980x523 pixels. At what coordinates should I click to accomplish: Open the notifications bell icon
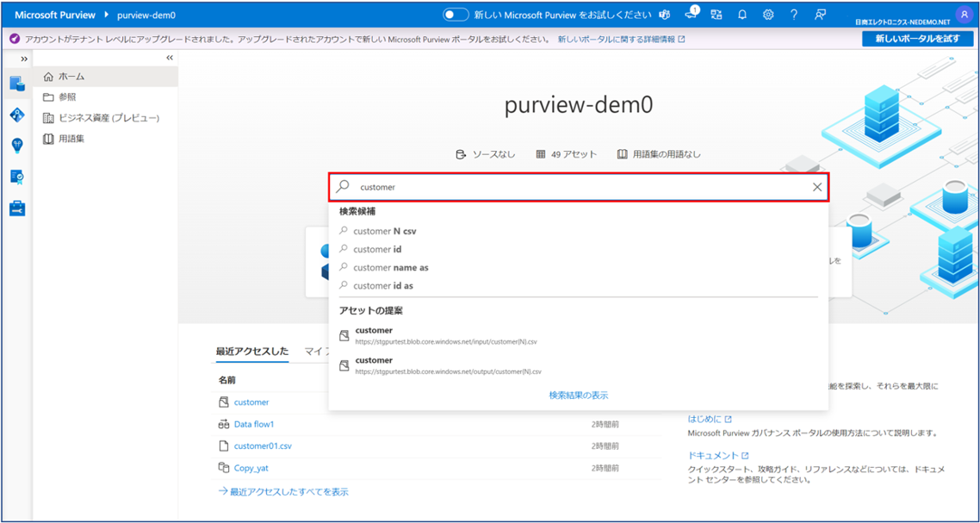point(742,15)
